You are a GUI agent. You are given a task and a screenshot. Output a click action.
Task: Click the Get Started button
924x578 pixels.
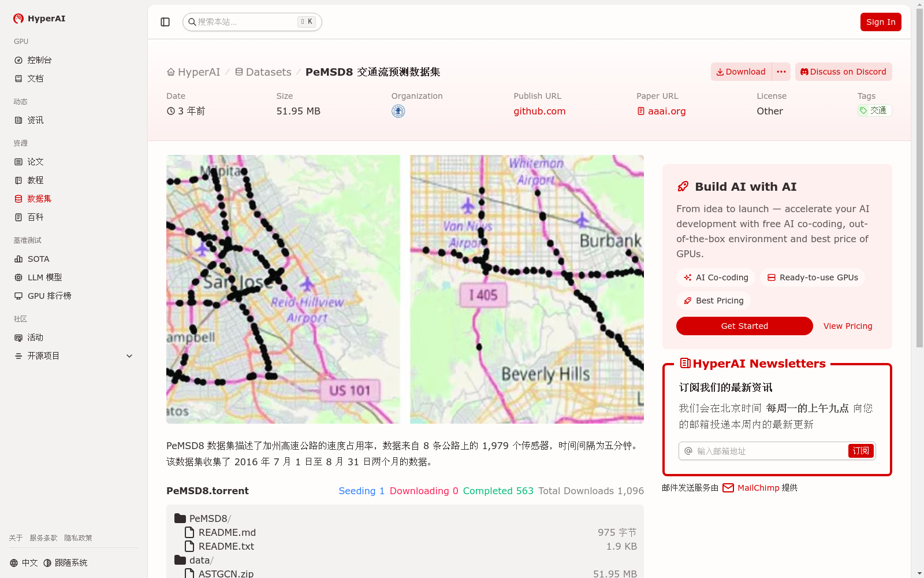click(x=744, y=326)
